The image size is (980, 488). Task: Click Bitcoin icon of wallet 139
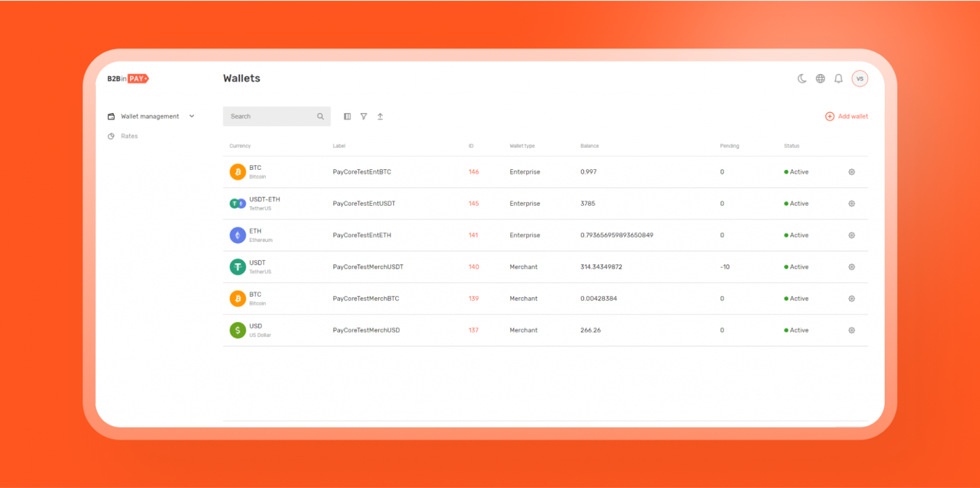(238, 299)
